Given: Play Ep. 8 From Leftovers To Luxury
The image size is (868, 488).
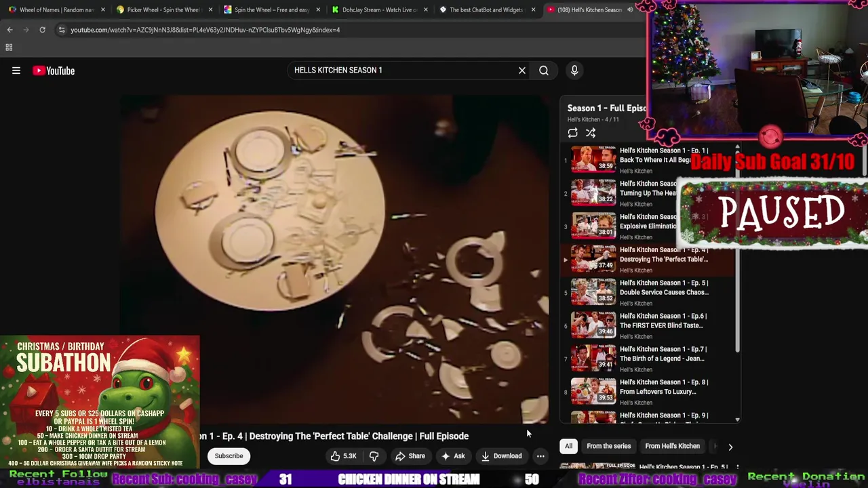Looking at the screenshot, I should pos(649,392).
